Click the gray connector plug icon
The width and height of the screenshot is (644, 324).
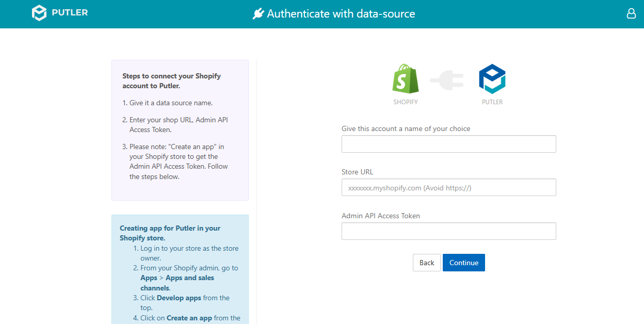coord(447,80)
